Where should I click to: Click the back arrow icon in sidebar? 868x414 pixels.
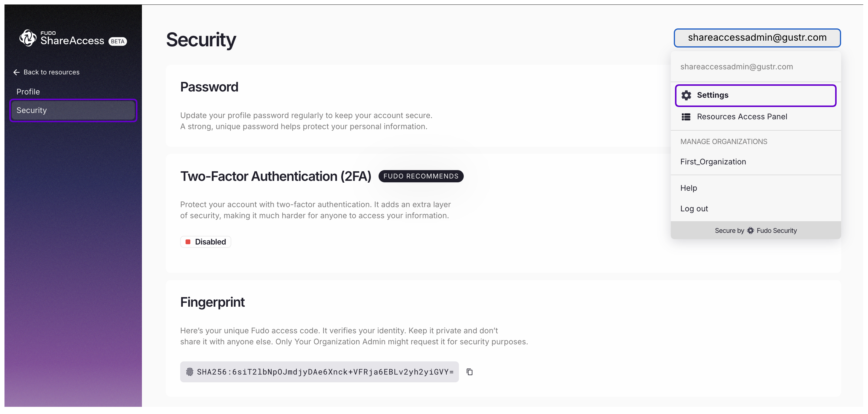click(16, 72)
